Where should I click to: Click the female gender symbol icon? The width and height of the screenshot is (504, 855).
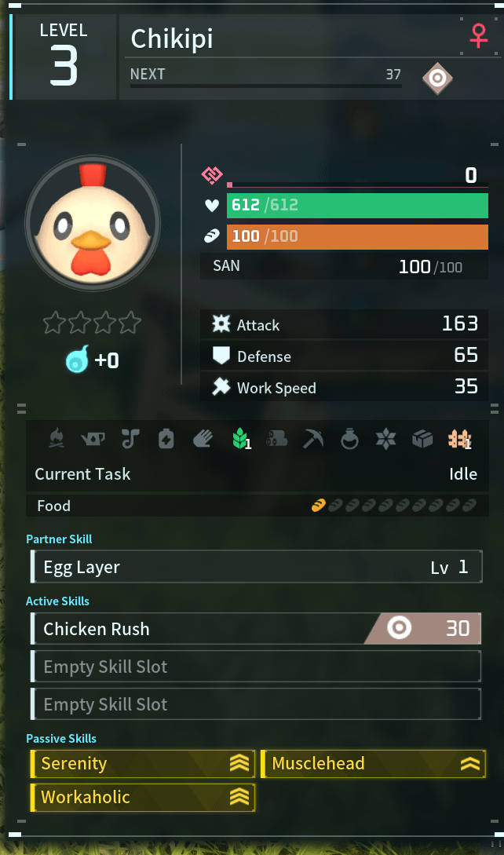tap(479, 37)
